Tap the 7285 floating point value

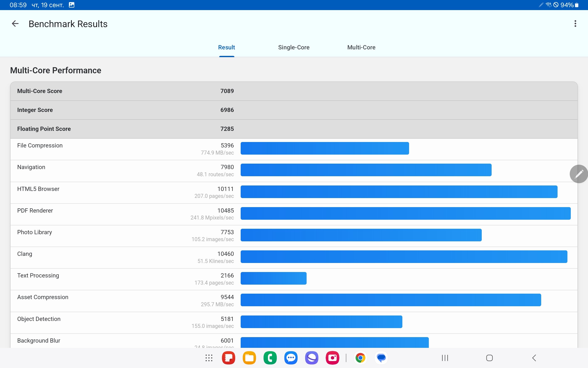pyautogui.click(x=227, y=129)
